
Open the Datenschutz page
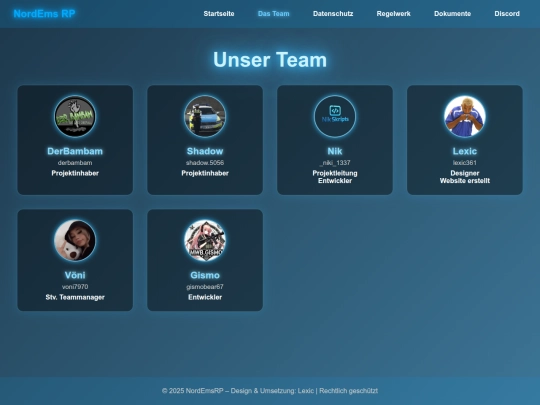(x=333, y=14)
